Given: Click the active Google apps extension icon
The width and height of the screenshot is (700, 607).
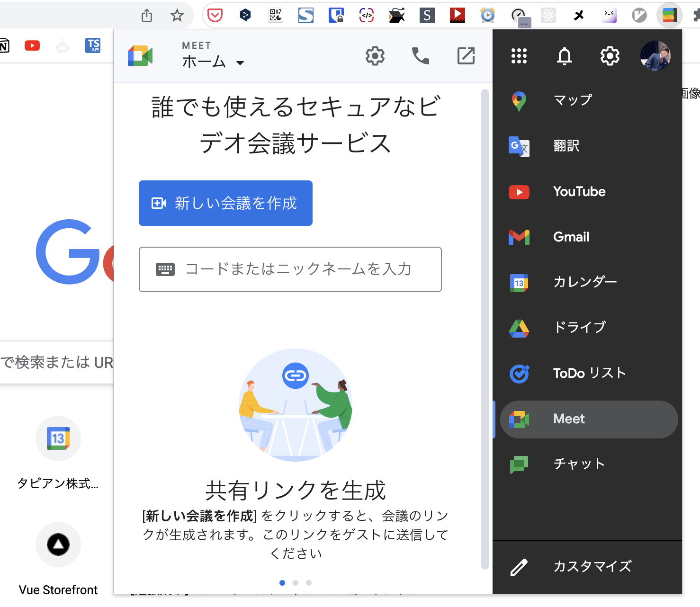Looking at the screenshot, I should (669, 16).
